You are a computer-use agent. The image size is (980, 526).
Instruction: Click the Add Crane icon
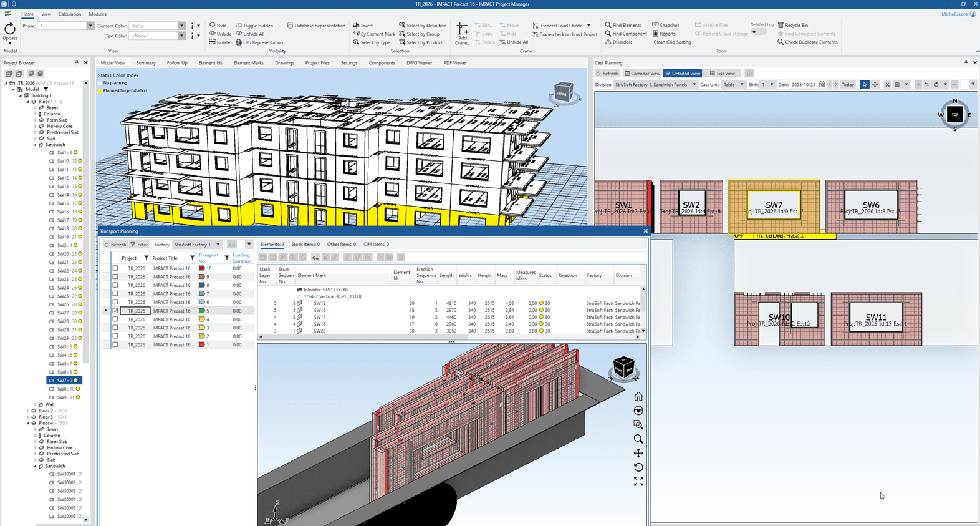462,30
